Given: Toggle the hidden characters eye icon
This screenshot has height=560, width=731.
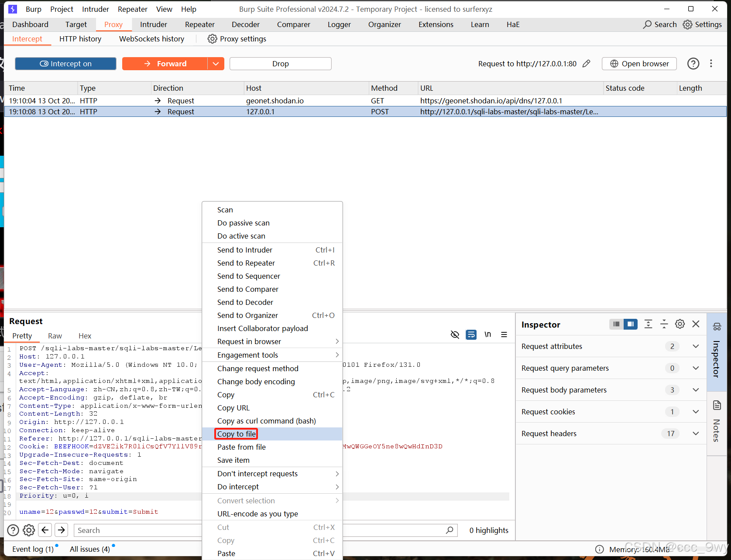Looking at the screenshot, I should coord(455,335).
